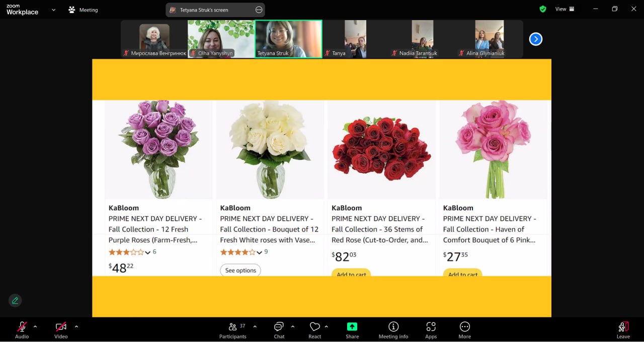Expand the Chat options arrow

[x=293, y=326]
